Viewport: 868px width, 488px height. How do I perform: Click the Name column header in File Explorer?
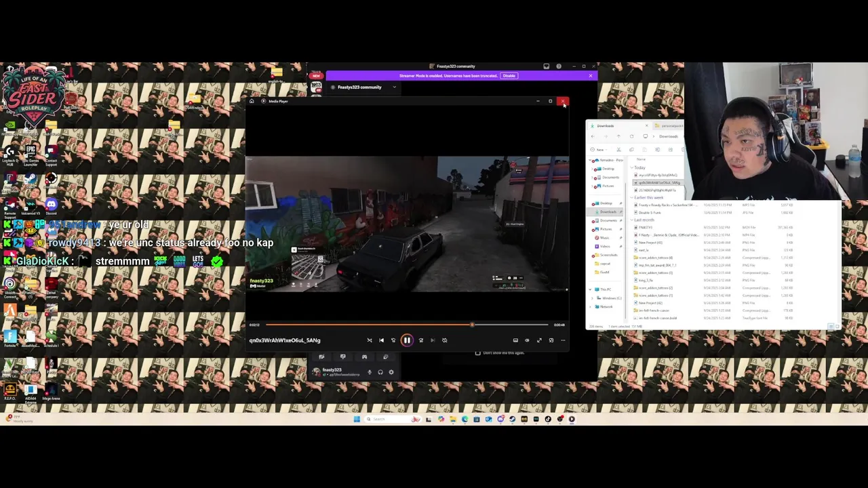click(x=642, y=159)
